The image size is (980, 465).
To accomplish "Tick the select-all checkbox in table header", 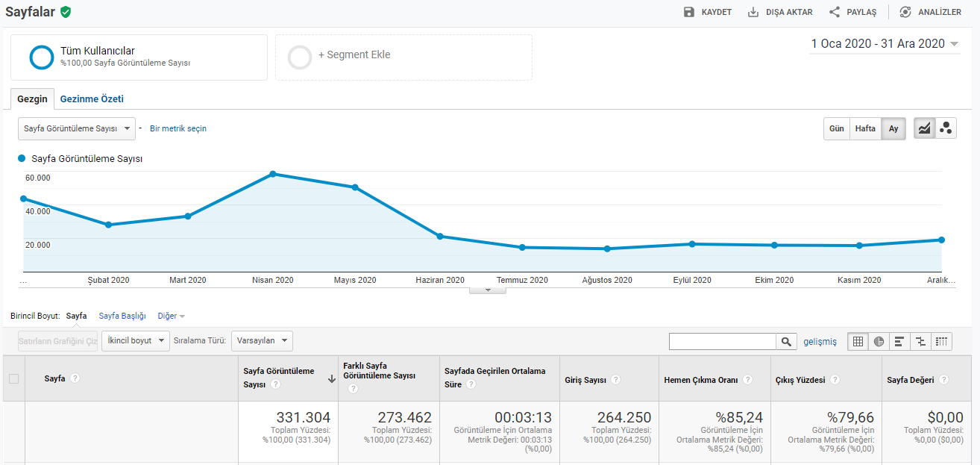I will (13, 378).
